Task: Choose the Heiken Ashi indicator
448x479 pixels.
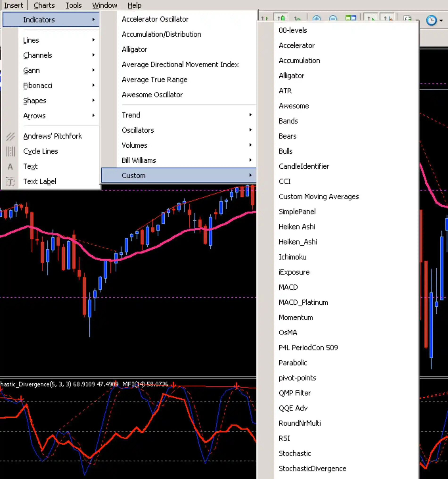Action: (x=297, y=227)
